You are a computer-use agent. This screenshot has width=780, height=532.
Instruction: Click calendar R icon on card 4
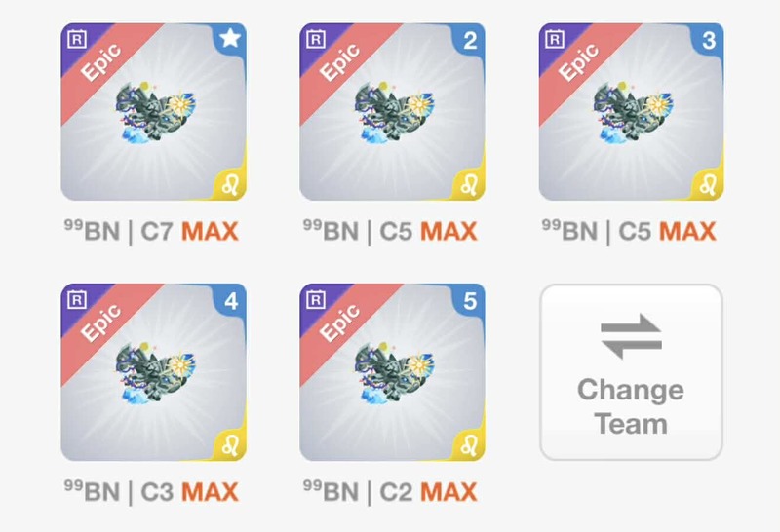[77, 299]
